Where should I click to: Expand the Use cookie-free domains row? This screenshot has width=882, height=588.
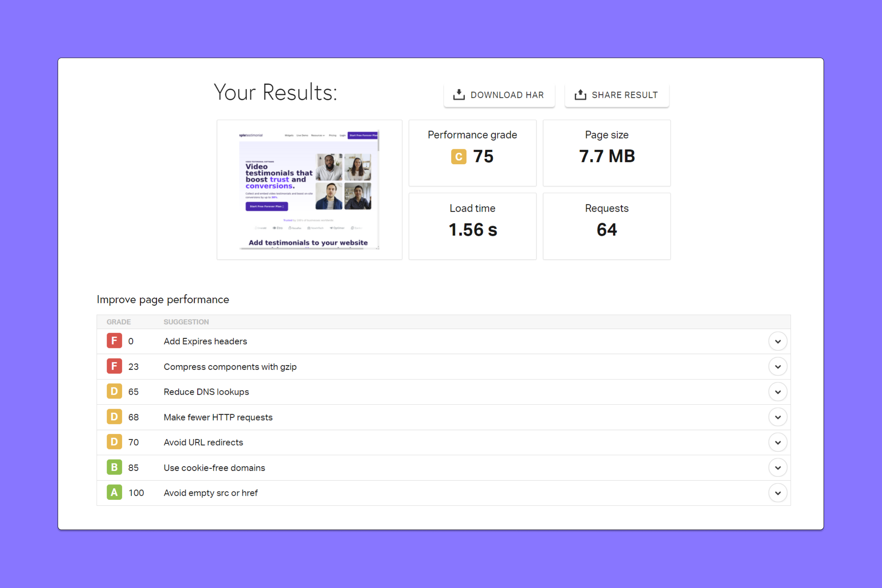[778, 468]
